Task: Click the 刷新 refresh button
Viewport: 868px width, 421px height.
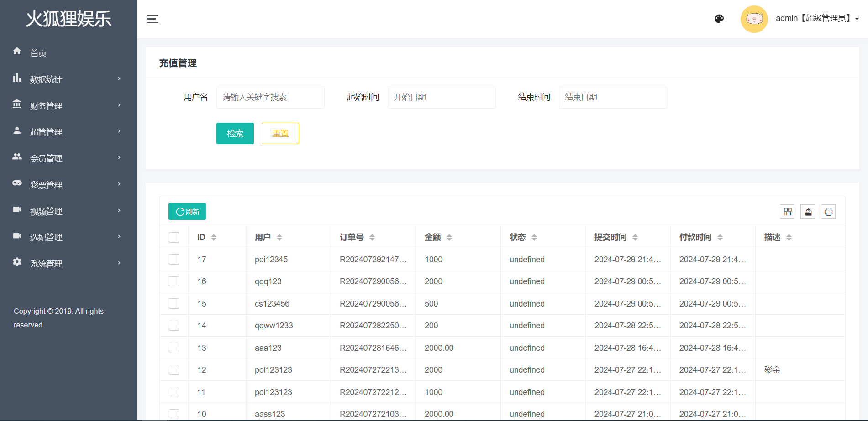Action: (x=187, y=212)
